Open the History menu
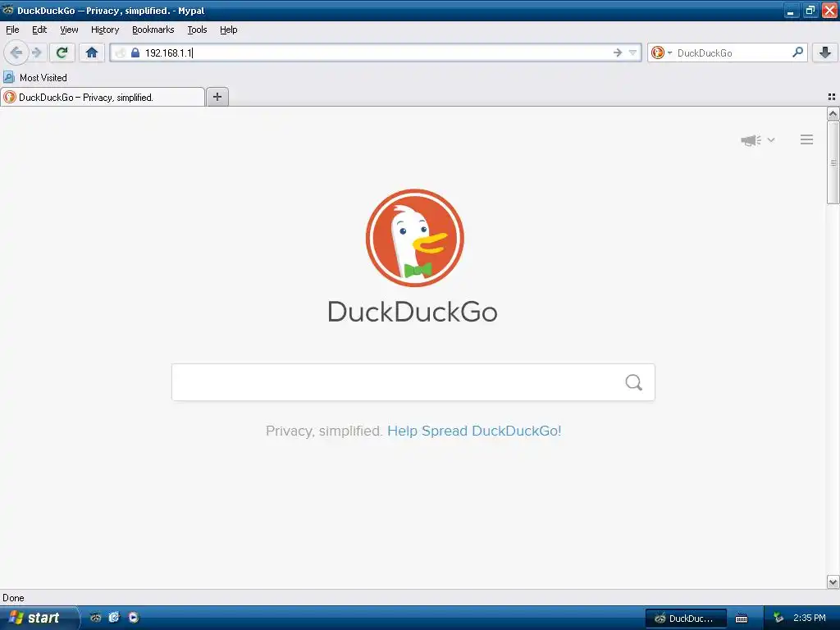840x630 pixels. tap(105, 30)
